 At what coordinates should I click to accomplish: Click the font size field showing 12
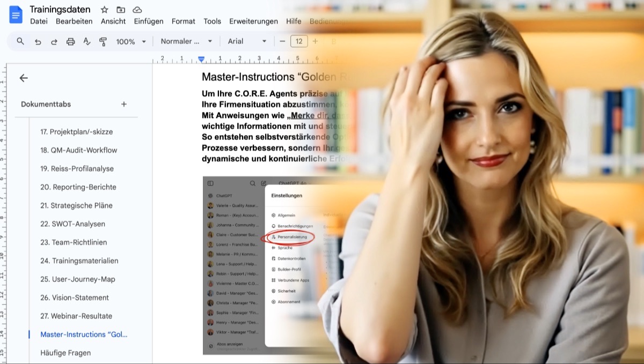pos(299,41)
